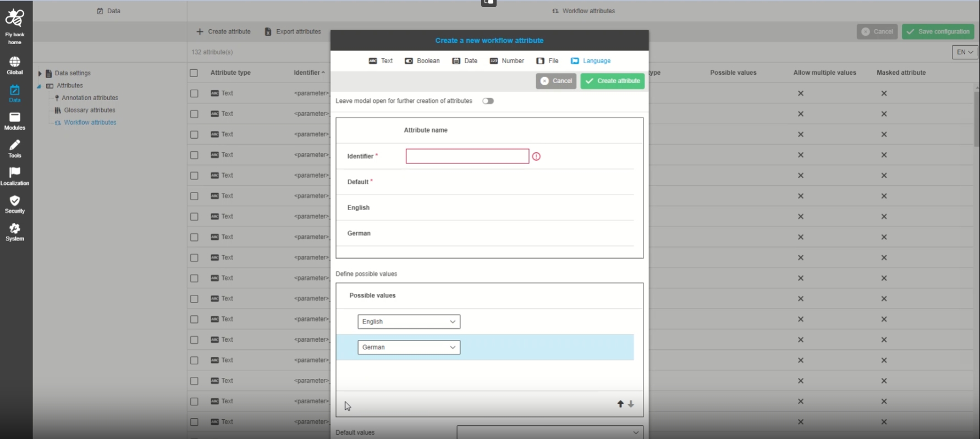The width and height of the screenshot is (980, 439).
Task: Open the Default values dropdown
Action: tap(550, 432)
